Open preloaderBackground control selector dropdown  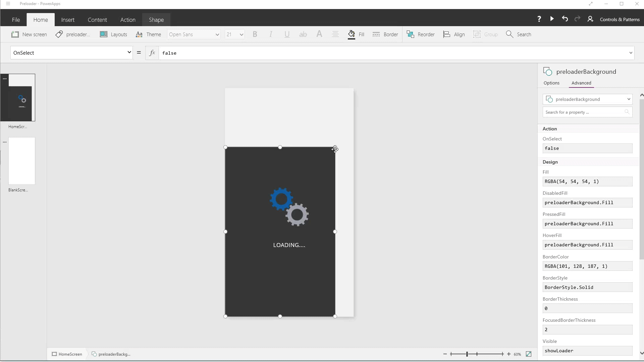click(628, 99)
